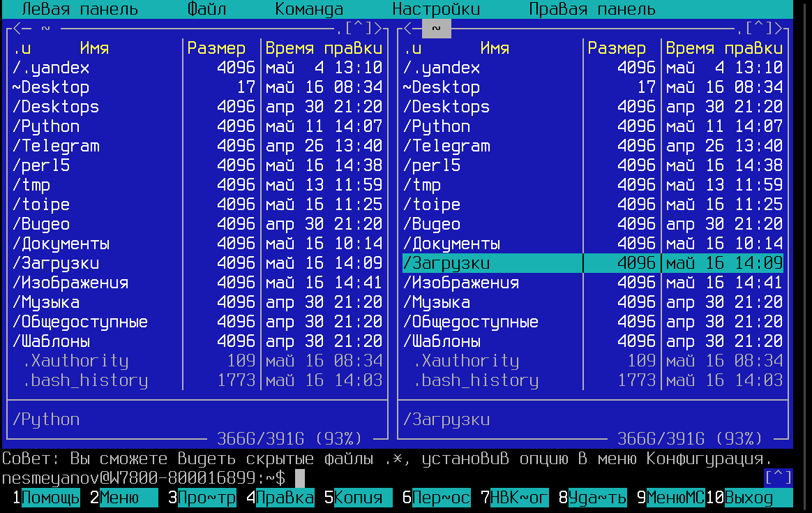This screenshot has width=812, height=513.
Task: Open the Настройки menu
Action: 436,9
